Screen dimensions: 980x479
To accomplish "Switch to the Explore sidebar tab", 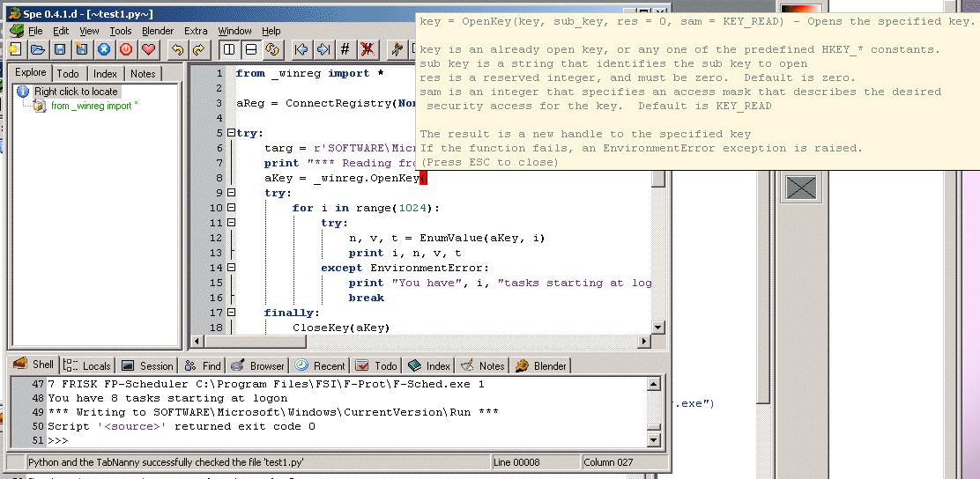I will point(31,72).
